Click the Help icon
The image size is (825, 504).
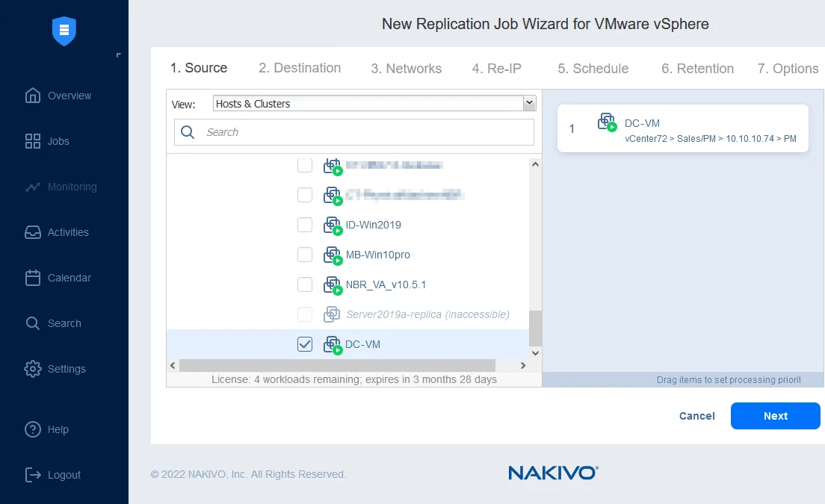click(32, 429)
